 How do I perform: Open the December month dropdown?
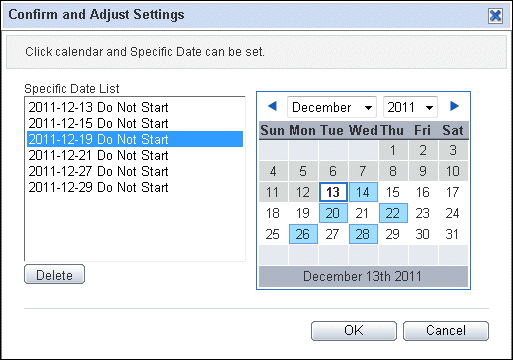tap(332, 107)
